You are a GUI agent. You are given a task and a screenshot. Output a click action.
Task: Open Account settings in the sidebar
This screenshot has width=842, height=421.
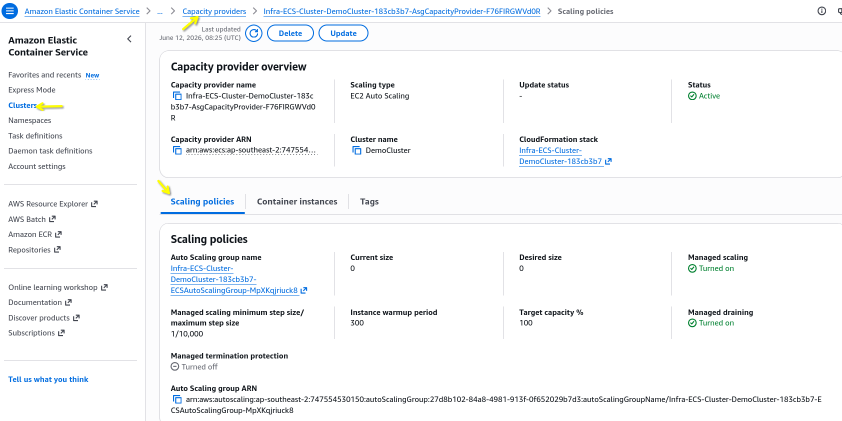[x=37, y=166]
